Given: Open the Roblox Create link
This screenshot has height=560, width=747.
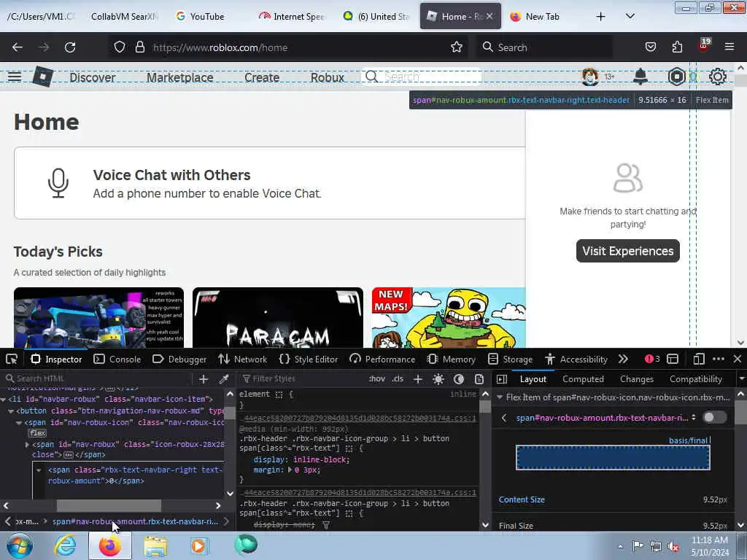Looking at the screenshot, I should pyautogui.click(x=262, y=77).
